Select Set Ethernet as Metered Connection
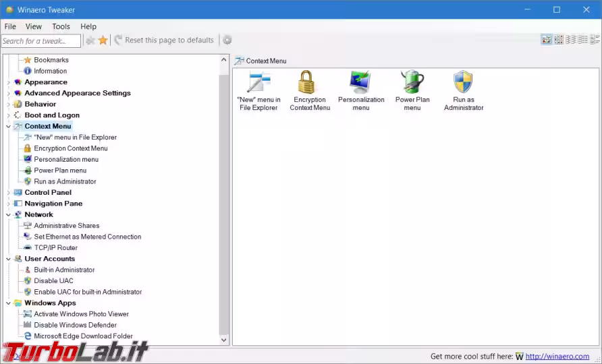Viewport: 602px width, 364px height. (88, 237)
